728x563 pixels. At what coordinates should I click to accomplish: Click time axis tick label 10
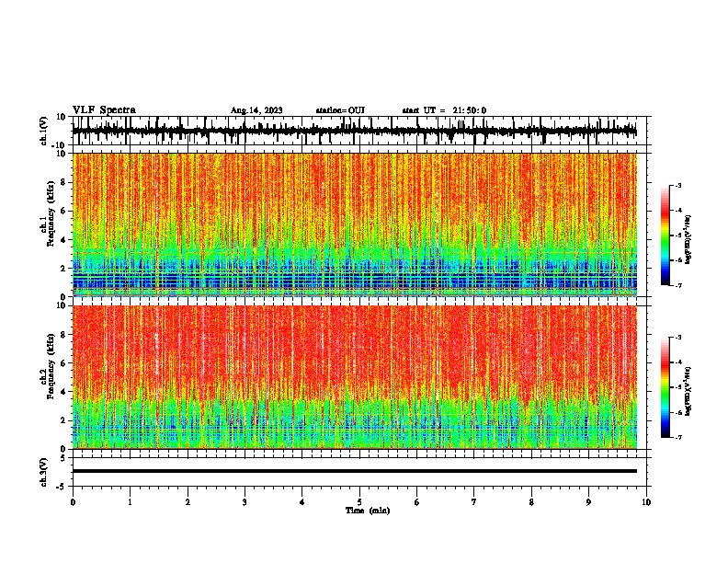coord(646,502)
